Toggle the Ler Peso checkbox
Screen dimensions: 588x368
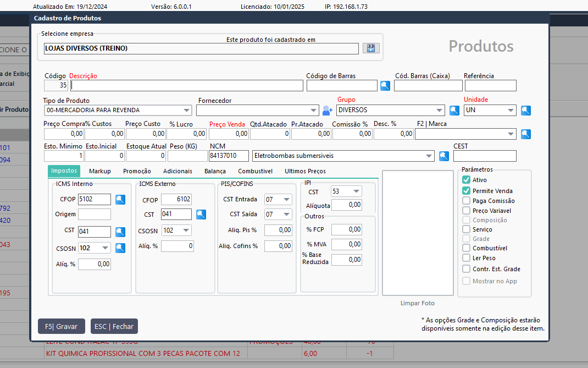coord(467,258)
